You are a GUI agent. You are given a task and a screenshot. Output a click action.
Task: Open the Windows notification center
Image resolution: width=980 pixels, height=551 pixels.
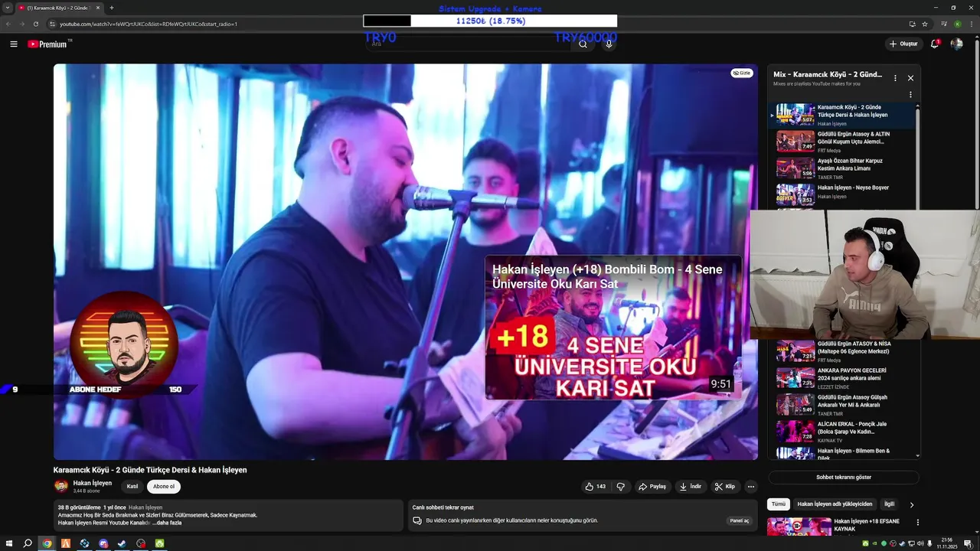click(x=968, y=543)
